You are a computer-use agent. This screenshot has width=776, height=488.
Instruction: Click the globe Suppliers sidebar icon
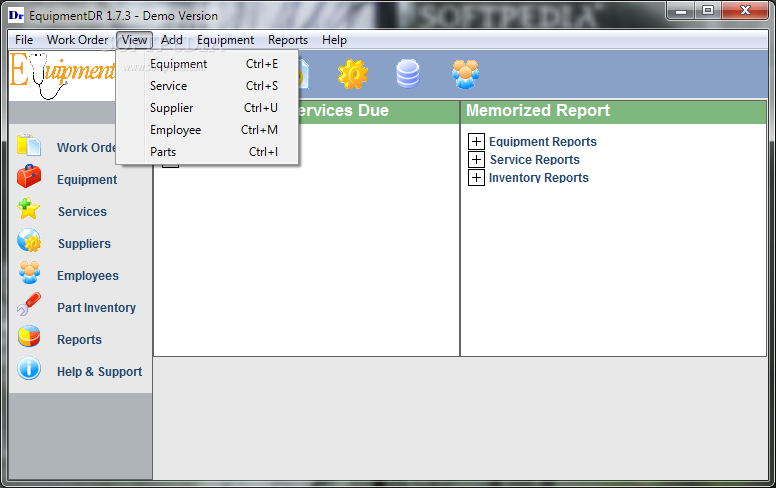tap(29, 241)
